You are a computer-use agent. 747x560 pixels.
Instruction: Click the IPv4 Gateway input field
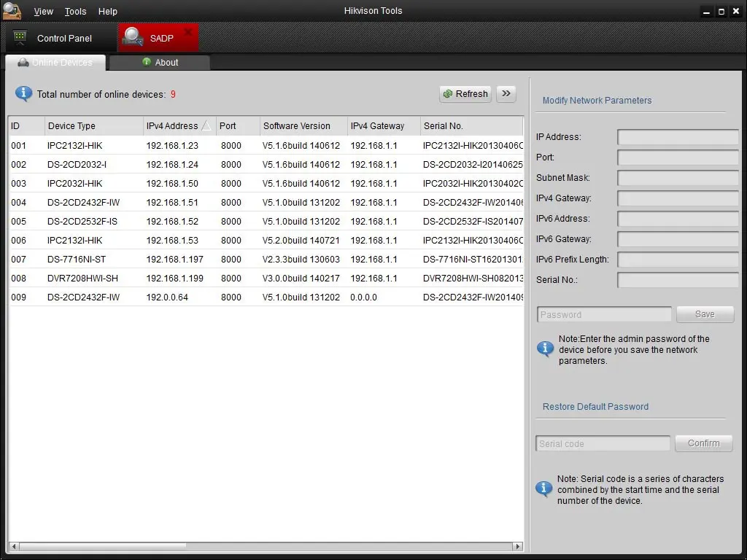click(678, 198)
